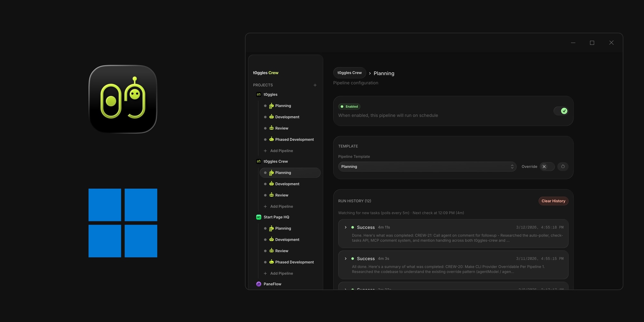The image size is (644, 322).
Task: Select the Development robot icon under t0ggles project
Action: (271, 117)
